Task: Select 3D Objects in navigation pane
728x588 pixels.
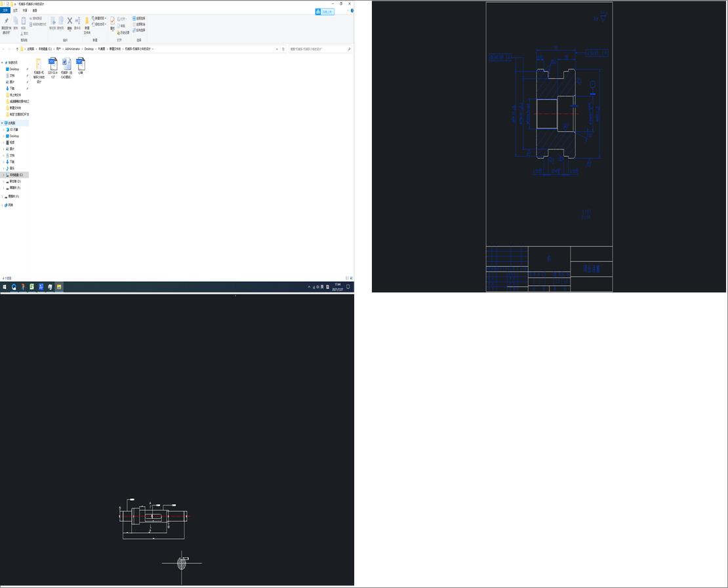Action: pyautogui.click(x=12, y=130)
